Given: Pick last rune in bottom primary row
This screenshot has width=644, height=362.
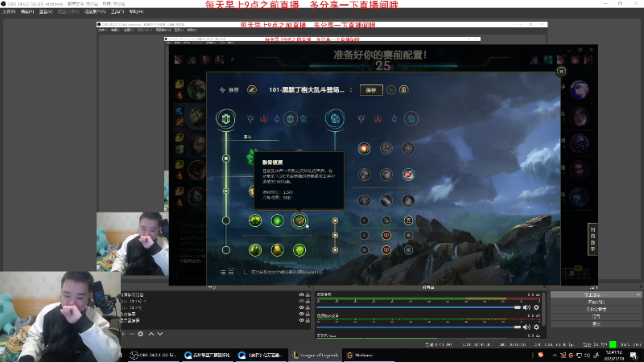Looking at the screenshot, I should pyautogui.click(x=299, y=250).
